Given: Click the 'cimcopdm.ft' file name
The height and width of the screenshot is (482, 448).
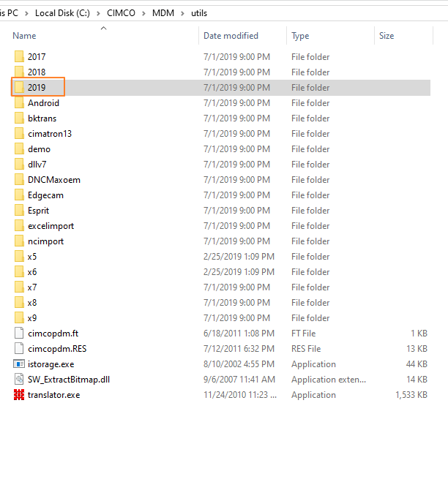Looking at the screenshot, I should pos(53,334).
